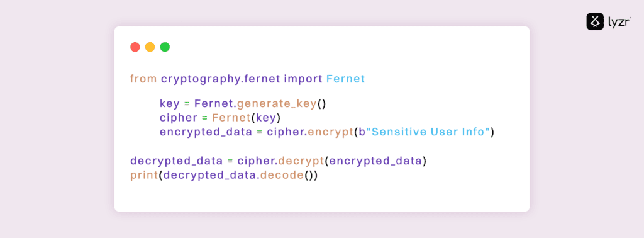Click the yellow window dot
This screenshot has width=644, height=238.
coord(150,47)
